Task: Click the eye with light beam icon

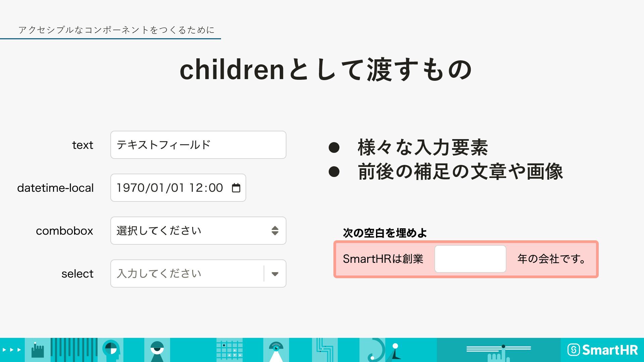Action: click(x=276, y=350)
